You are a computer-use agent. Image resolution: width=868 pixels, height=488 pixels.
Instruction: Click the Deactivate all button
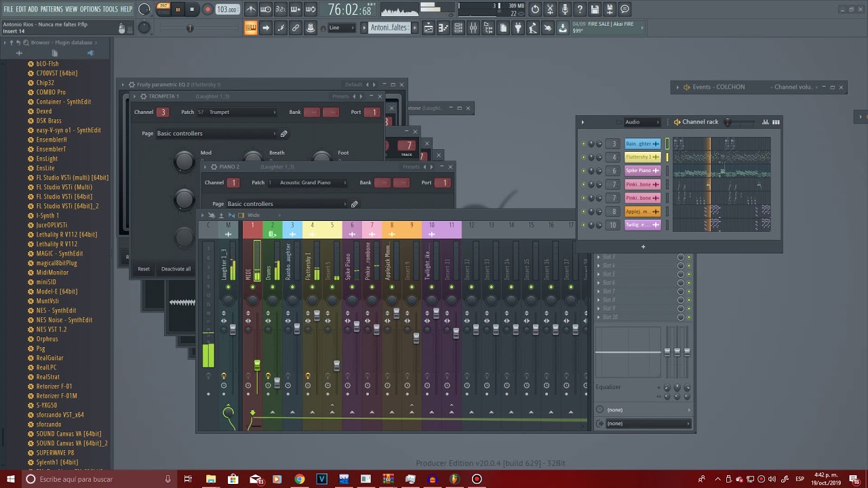(x=176, y=269)
